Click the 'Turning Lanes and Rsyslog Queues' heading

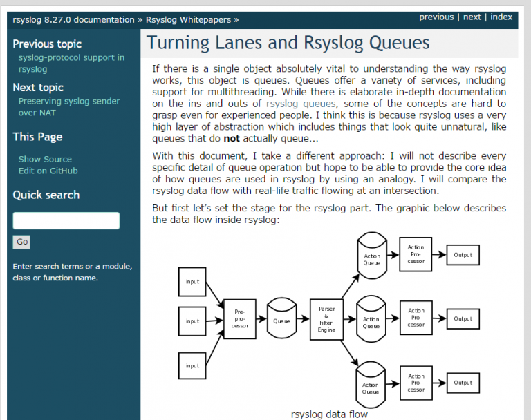click(288, 44)
